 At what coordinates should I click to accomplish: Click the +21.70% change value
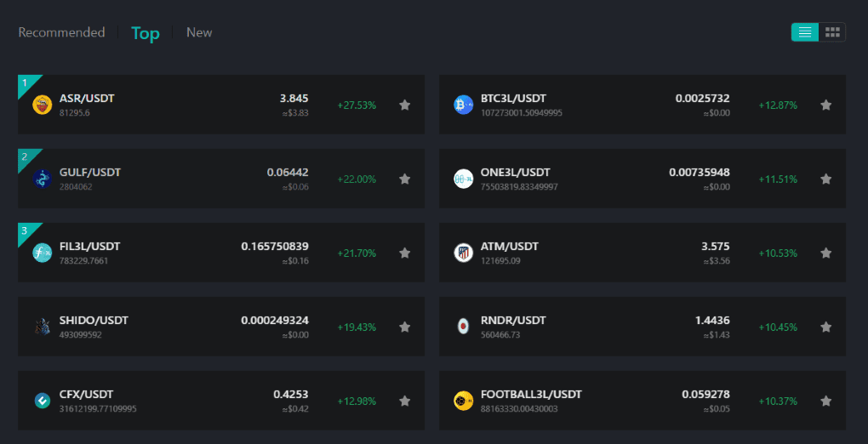[357, 253]
